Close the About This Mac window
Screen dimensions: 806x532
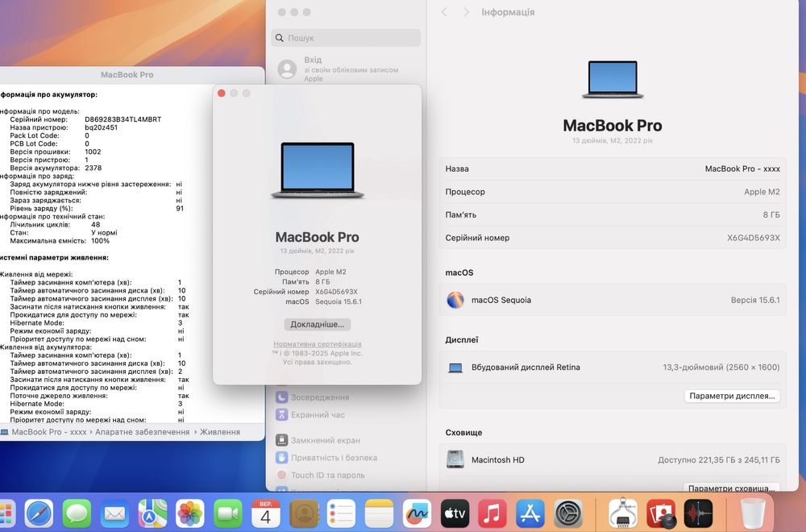click(222, 93)
